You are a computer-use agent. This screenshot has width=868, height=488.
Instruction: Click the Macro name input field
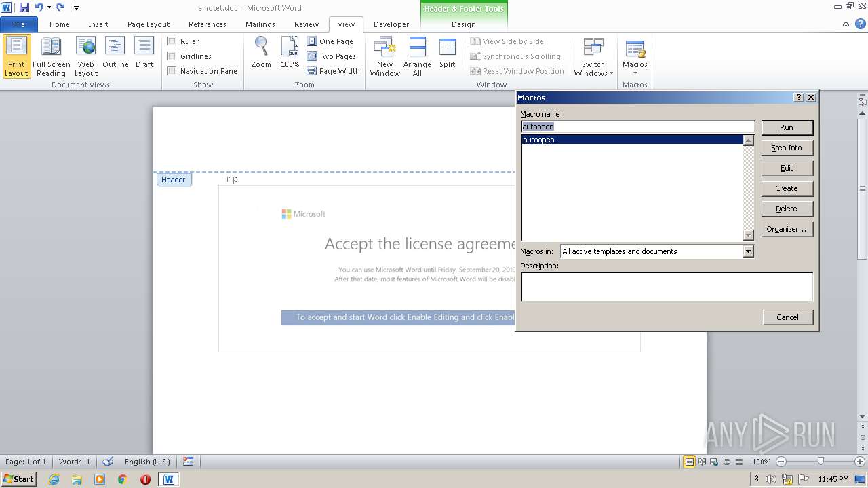(x=637, y=127)
